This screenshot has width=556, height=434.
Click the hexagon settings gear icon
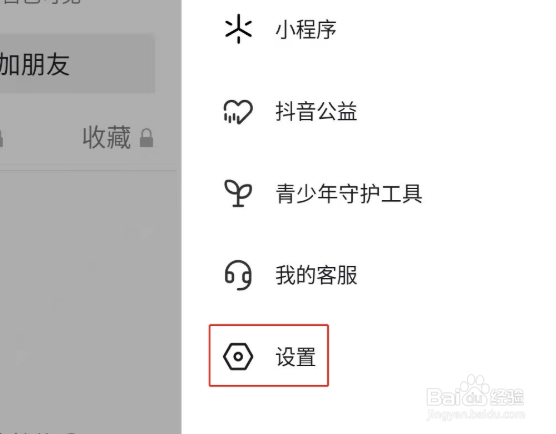coord(238,357)
